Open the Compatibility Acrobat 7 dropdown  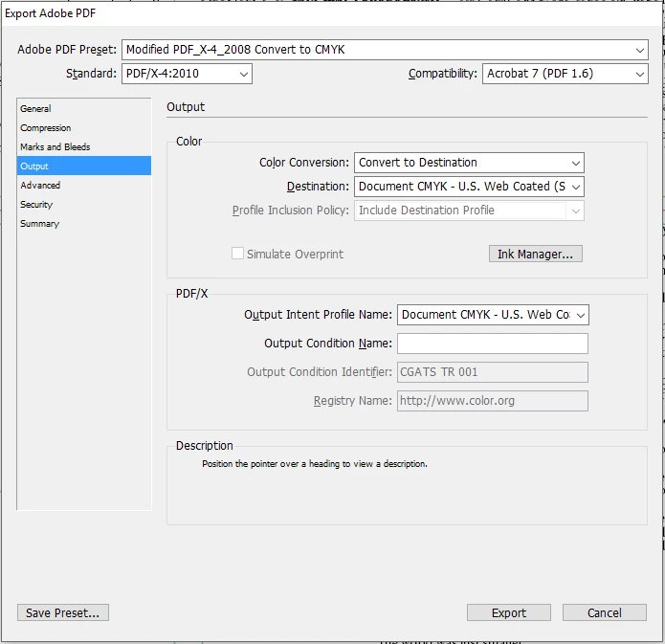[x=565, y=74]
